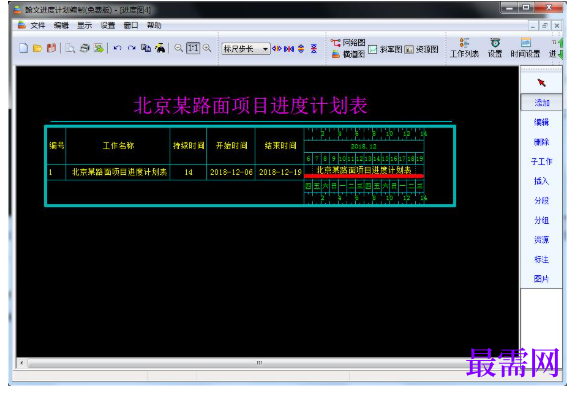Image resolution: width=578 pixels, height=394 pixels.
Task: Click the 分组 button in side panel
Action: [542, 220]
